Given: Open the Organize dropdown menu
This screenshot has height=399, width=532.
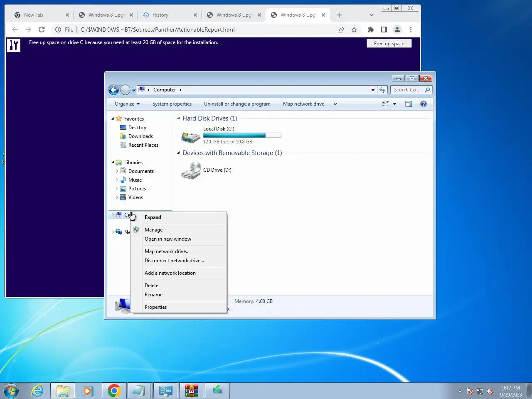Looking at the screenshot, I should [127, 104].
